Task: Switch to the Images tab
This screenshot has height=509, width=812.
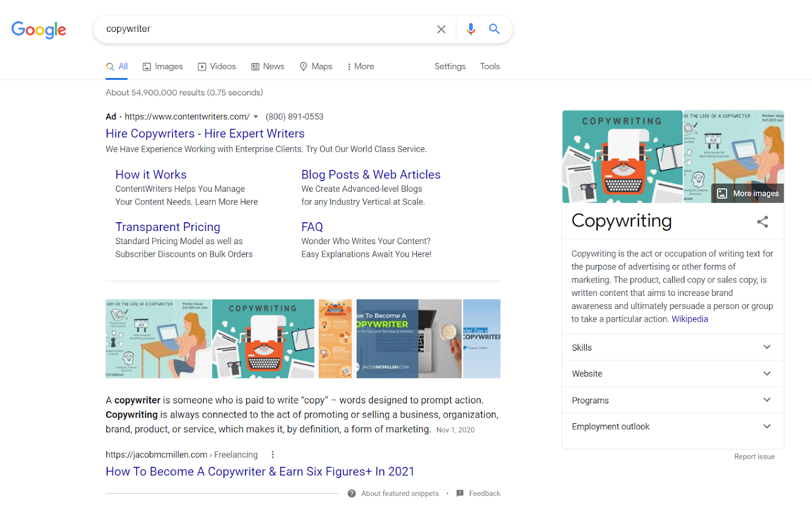Action: pyautogui.click(x=162, y=66)
